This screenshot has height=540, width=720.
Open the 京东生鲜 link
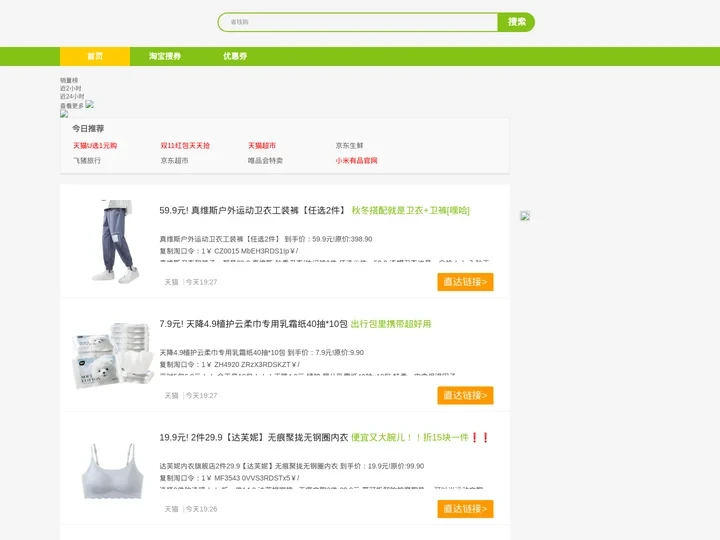pos(349,146)
